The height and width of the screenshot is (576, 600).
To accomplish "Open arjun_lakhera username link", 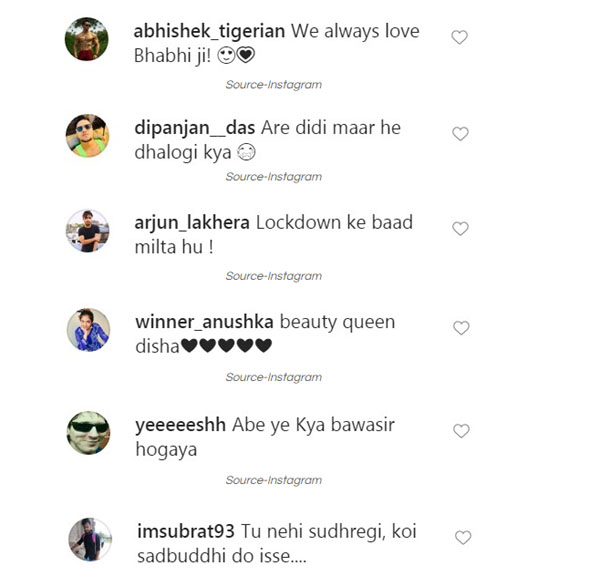I will [192, 223].
